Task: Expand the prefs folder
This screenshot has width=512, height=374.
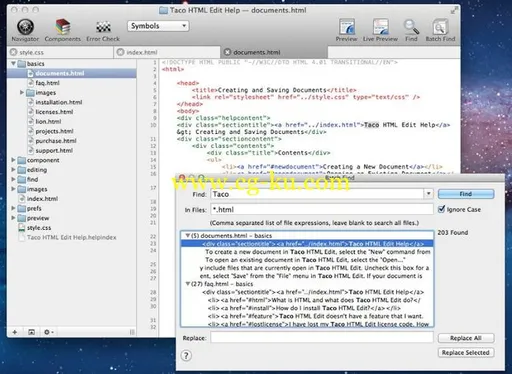Action: 13,208
